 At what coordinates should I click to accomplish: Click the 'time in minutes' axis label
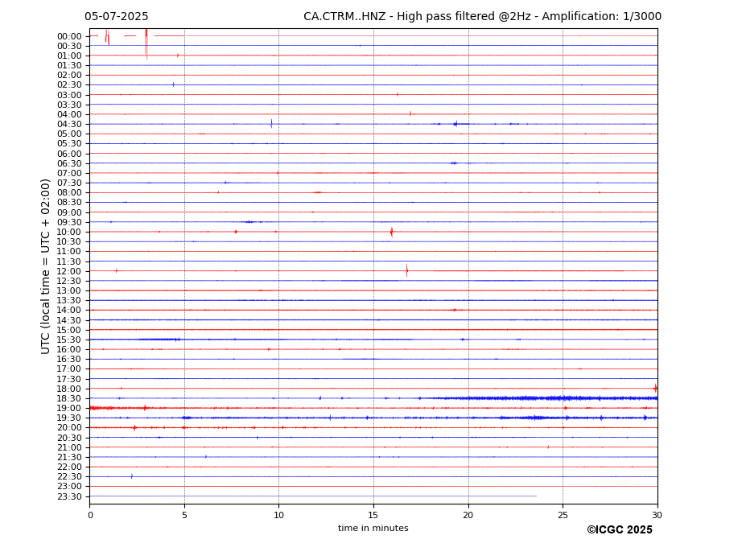tap(373, 528)
